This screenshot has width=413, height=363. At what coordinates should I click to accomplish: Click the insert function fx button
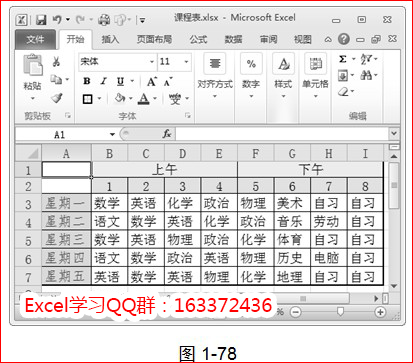tap(167, 134)
